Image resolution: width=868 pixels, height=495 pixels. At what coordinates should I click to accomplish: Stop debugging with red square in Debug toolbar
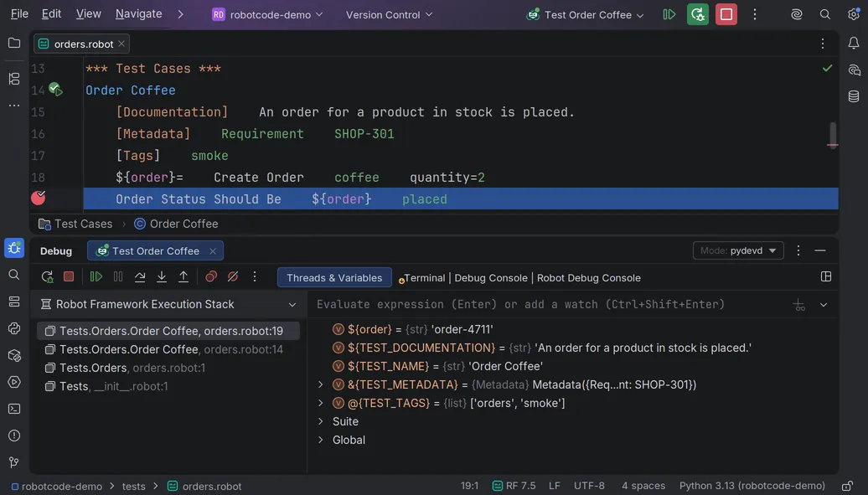69,276
